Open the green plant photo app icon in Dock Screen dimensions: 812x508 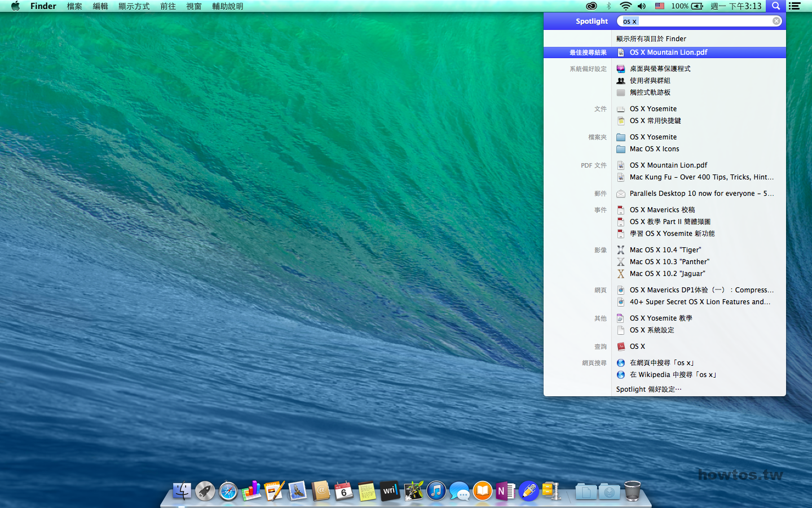[x=413, y=491]
